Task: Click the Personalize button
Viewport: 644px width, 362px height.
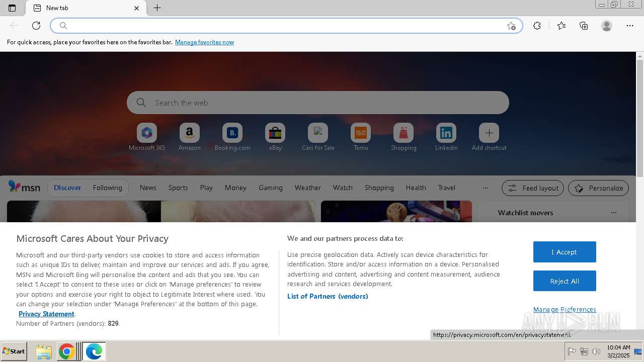Action: 599,188
